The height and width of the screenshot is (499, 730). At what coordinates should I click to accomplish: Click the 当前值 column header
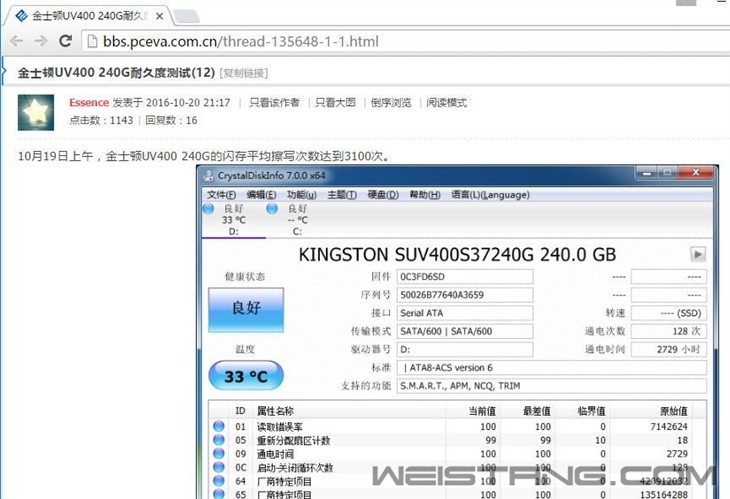click(x=482, y=411)
